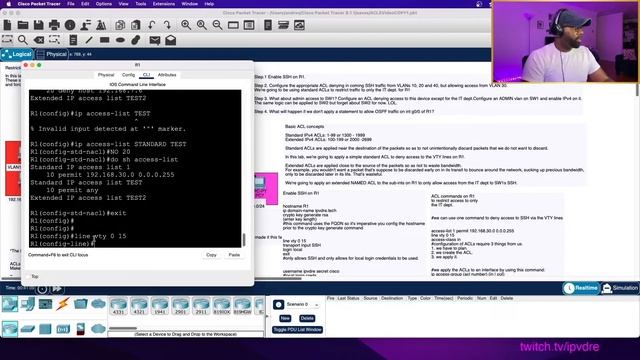Select the Draw Ellipse tool

[x=120, y=40]
